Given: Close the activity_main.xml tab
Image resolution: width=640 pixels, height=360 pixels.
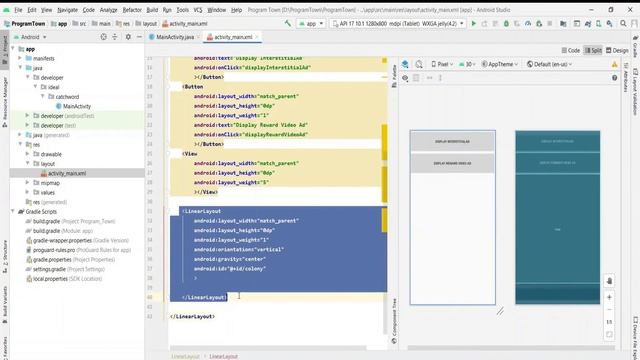Looking at the screenshot, I should click(257, 37).
